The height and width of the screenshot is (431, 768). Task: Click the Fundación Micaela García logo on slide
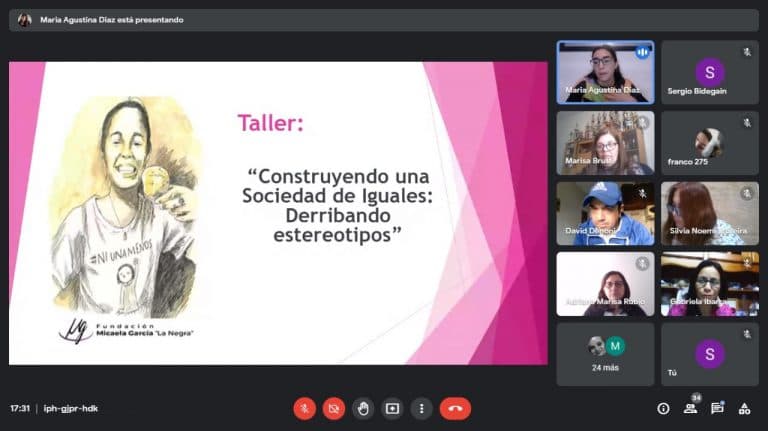pos(126,331)
